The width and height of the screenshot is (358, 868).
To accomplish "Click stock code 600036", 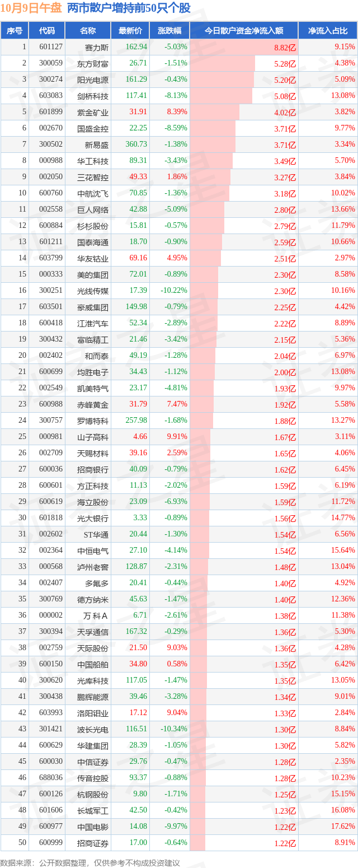I will click(51, 469).
